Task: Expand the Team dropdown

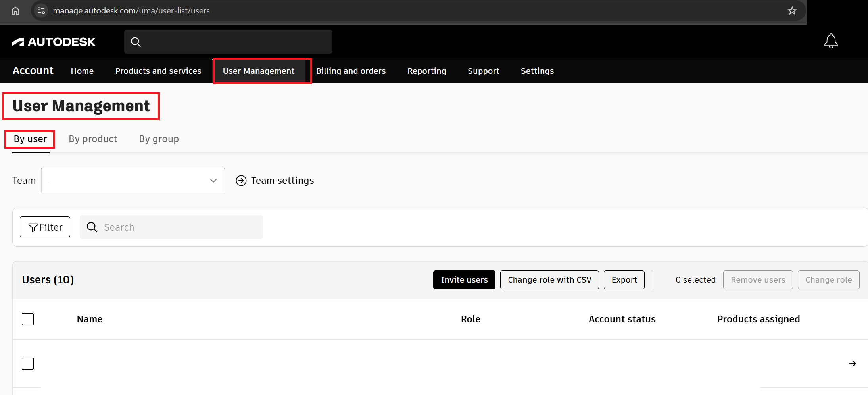Action: point(133,181)
